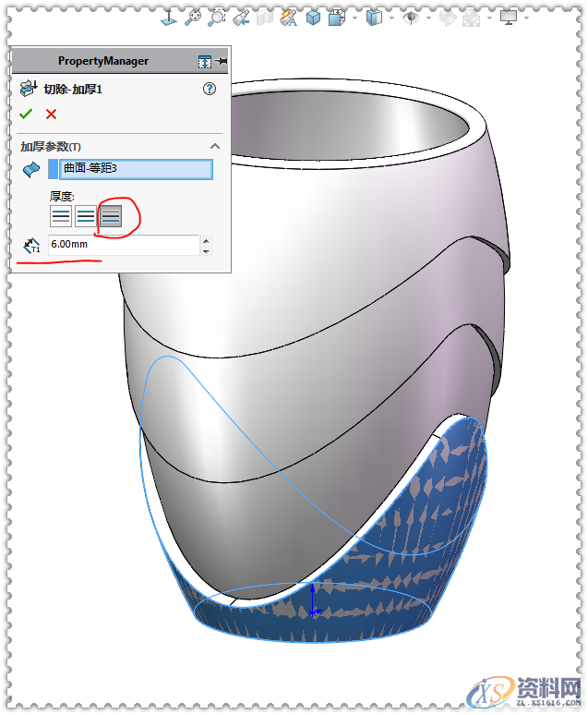The width and height of the screenshot is (588, 715).
Task: Click the View Orientation blue cube icon
Action: pyautogui.click(x=313, y=18)
